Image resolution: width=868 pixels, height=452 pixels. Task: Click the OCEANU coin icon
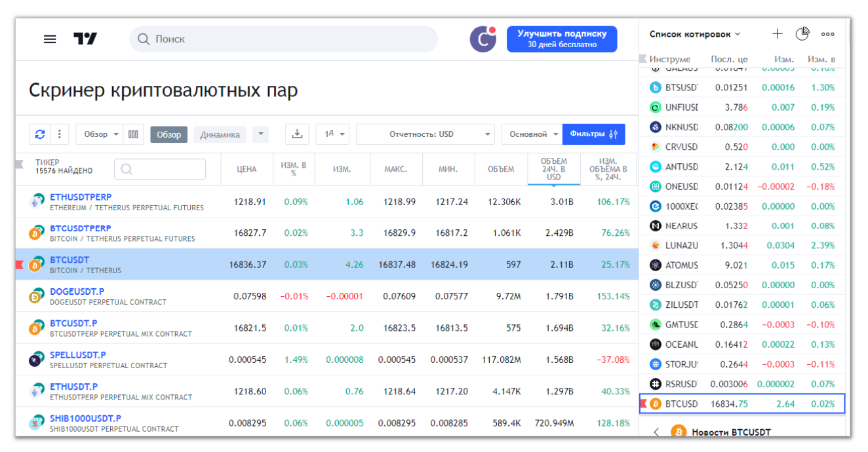[x=656, y=344]
